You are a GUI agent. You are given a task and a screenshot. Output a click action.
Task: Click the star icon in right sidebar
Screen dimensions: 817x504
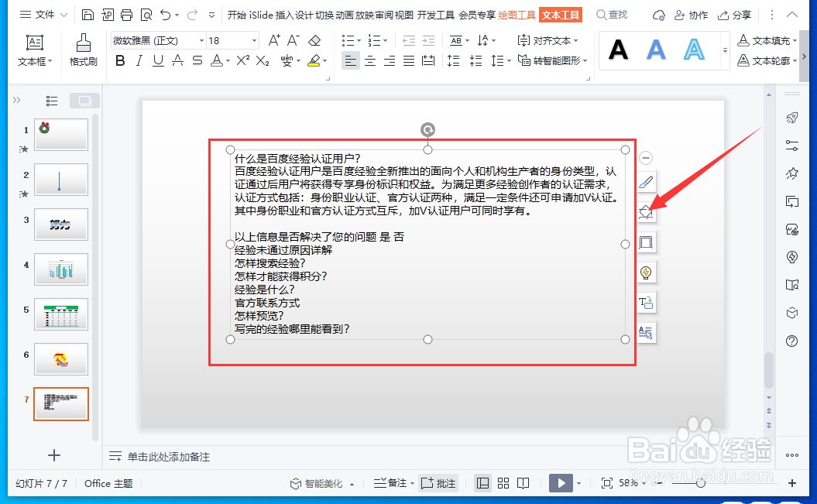click(792, 173)
